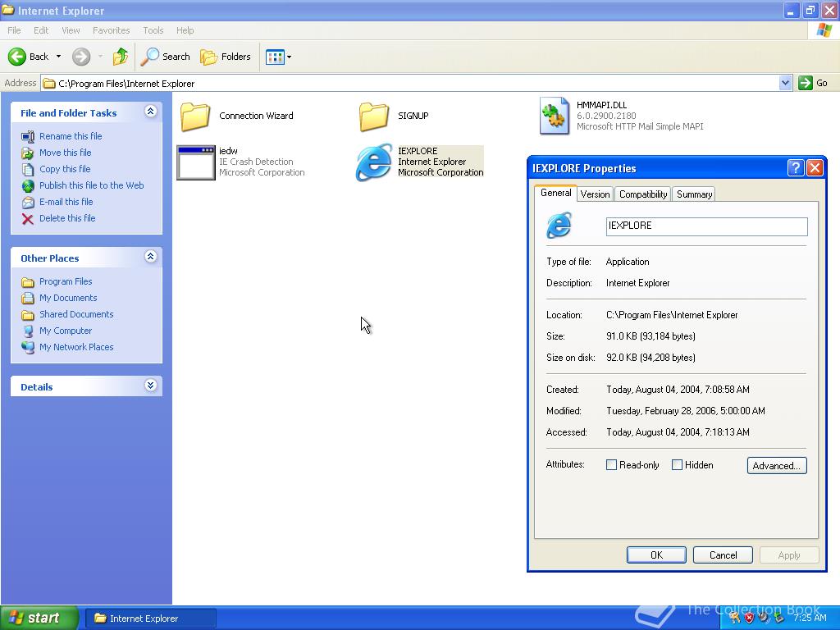840x630 pixels.
Task: Click the My Computer icon in sidebar
Action: (28, 331)
